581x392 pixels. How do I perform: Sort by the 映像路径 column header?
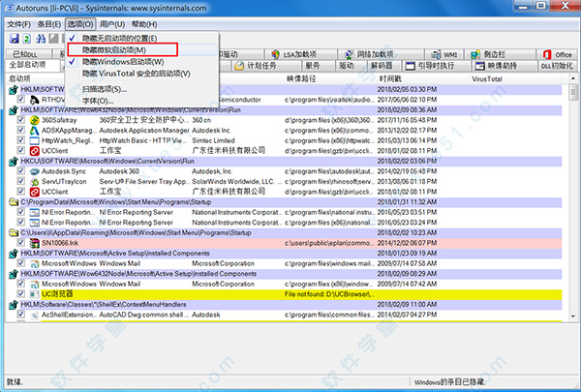(x=331, y=79)
